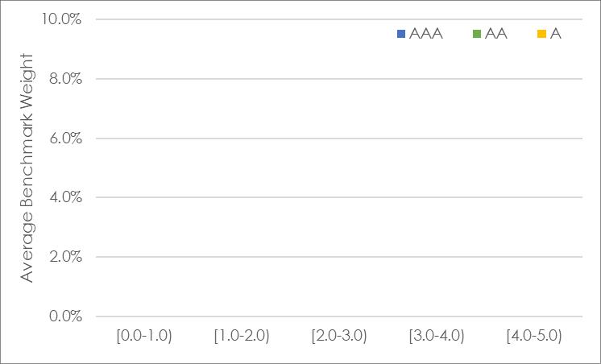Viewport: 601px width, 364px height.
Task: Select the [0.0-1.0) category label
Action: [x=144, y=336]
